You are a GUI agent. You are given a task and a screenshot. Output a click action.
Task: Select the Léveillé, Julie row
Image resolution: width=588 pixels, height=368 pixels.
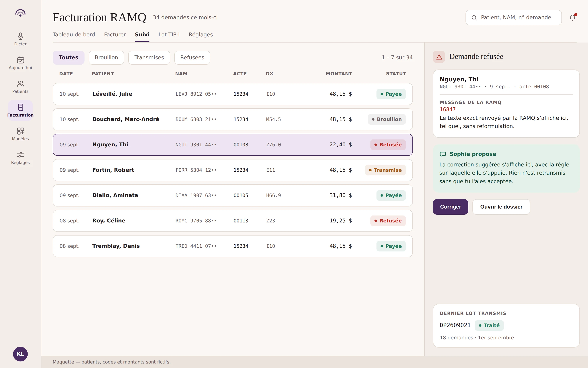233,94
